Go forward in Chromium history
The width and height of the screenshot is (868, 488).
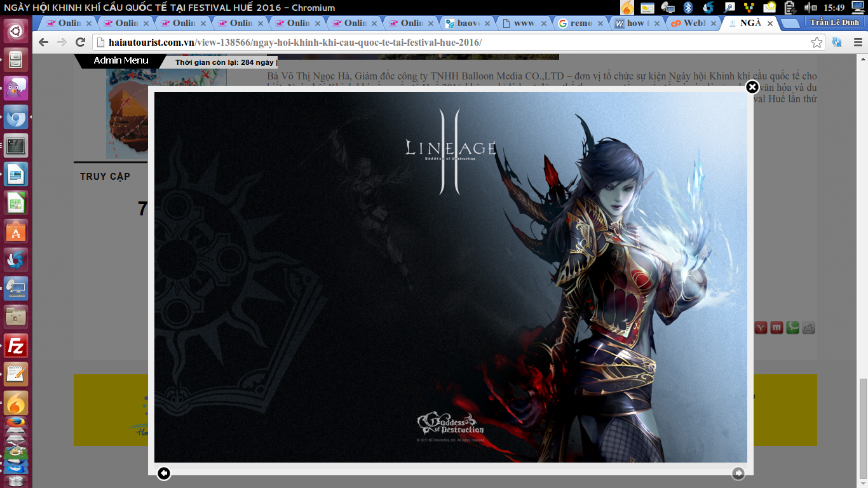(62, 42)
